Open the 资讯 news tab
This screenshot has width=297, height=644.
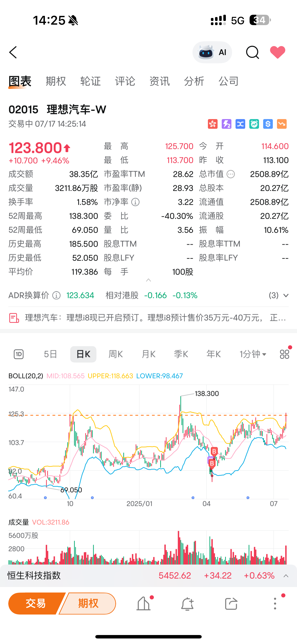pyautogui.click(x=160, y=82)
